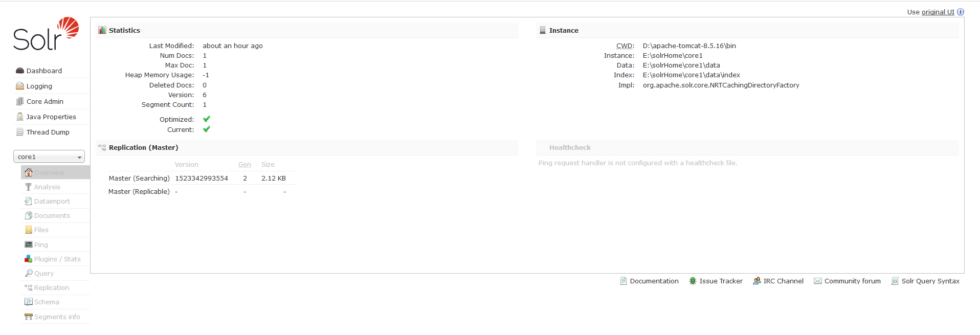The height and width of the screenshot is (335, 980).
Task: Open the Logging page
Action: pyautogui.click(x=39, y=86)
